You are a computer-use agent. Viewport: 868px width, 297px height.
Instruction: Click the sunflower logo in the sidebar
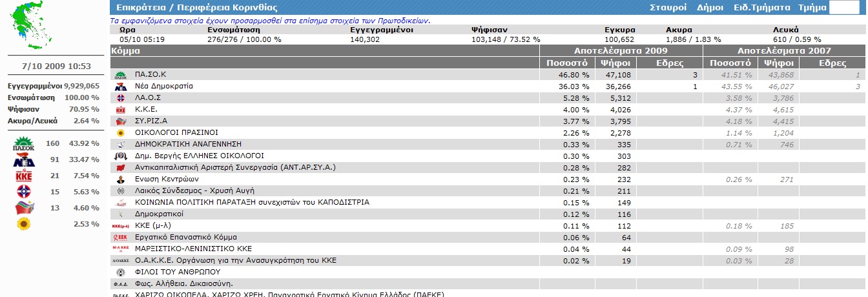click(24, 224)
